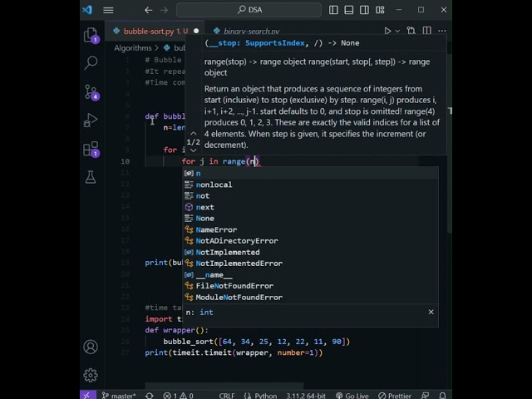Open the Explorer view in activity bar
The height and width of the screenshot is (399, 532).
pyautogui.click(x=91, y=35)
